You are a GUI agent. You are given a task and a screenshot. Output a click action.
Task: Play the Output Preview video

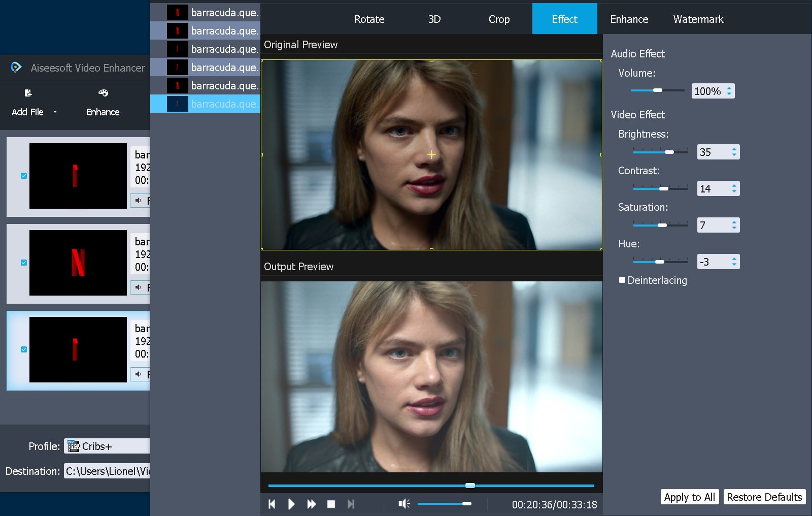[291, 504]
